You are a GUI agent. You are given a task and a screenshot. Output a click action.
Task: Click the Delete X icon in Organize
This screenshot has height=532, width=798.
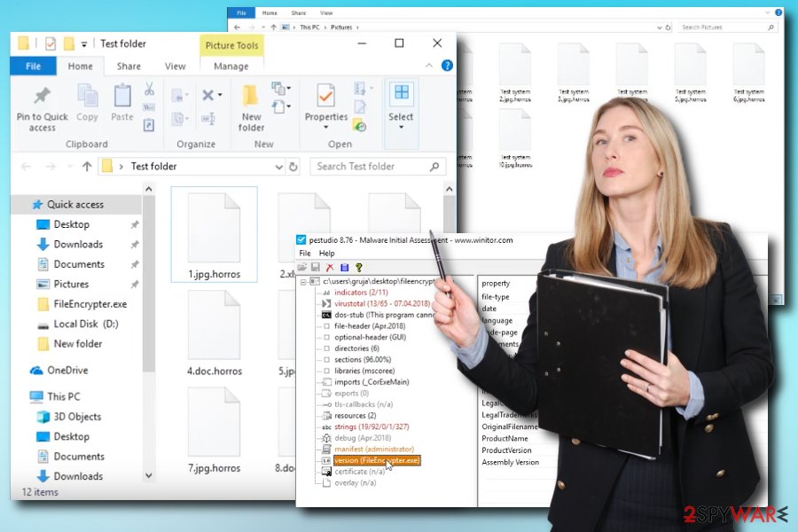click(207, 95)
